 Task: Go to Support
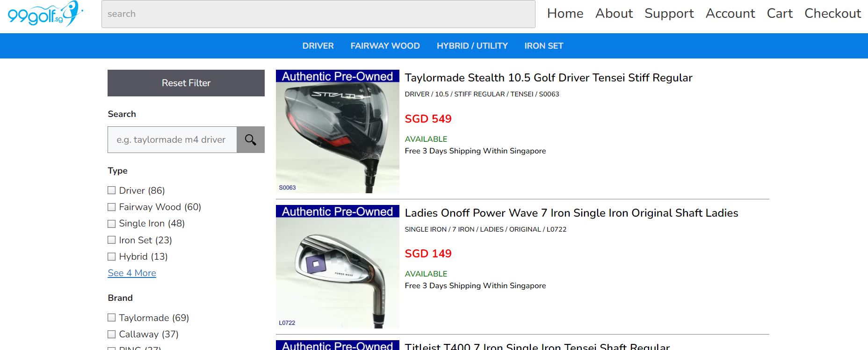(x=669, y=14)
